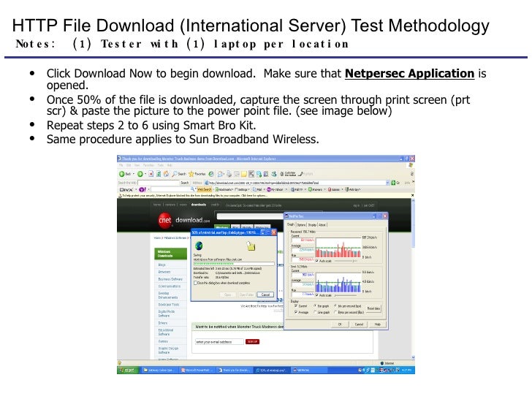This screenshot has width=532, height=399.
Task: Click the Print icon in IE toolbar
Action: [229, 174]
